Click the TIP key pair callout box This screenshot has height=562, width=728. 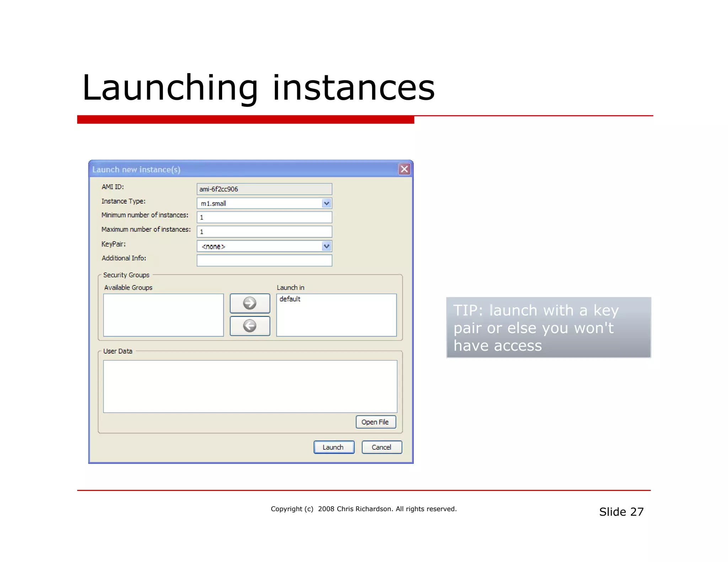coord(548,328)
